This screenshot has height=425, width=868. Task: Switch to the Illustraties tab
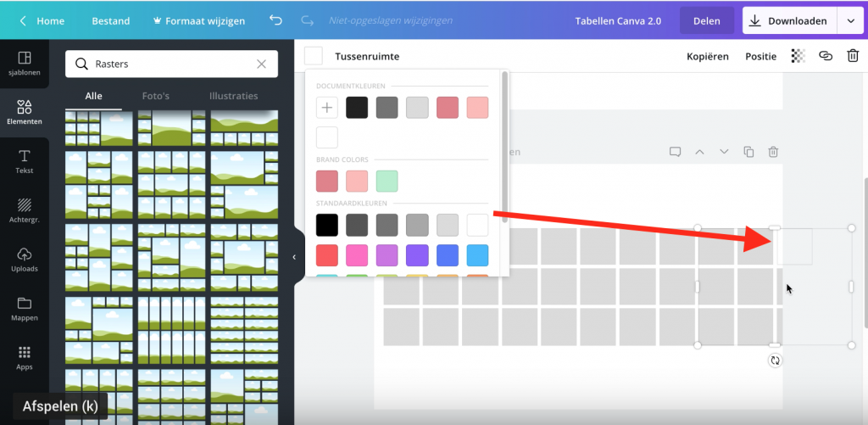pyautogui.click(x=233, y=96)
